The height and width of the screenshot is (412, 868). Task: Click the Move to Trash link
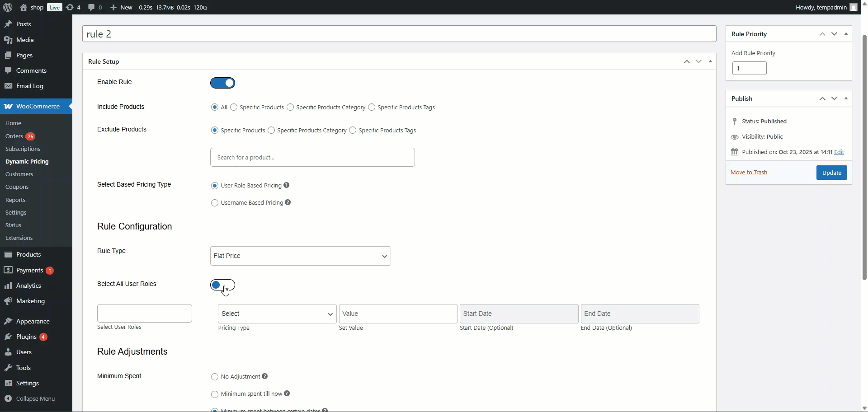[x=749, y=172]
